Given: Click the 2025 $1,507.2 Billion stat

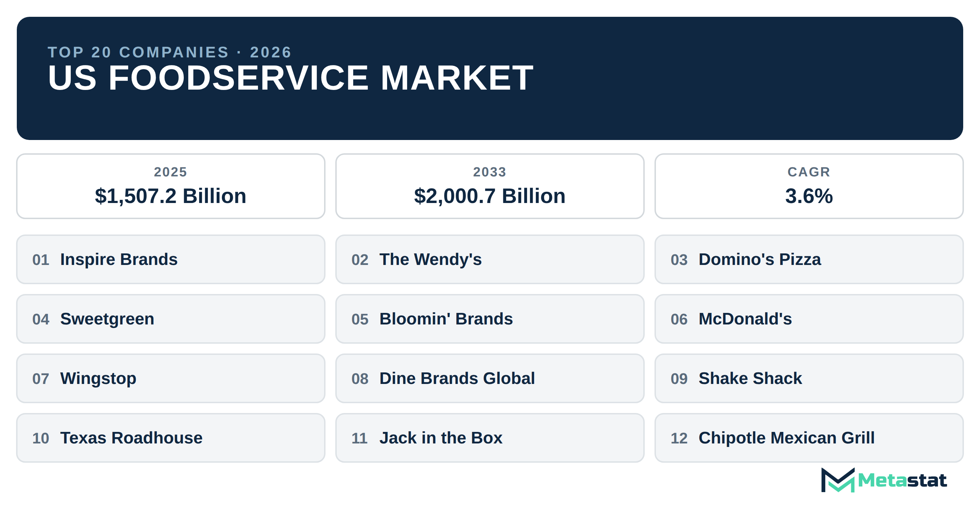Looking at the screenshot, I should tap(170, 186).
